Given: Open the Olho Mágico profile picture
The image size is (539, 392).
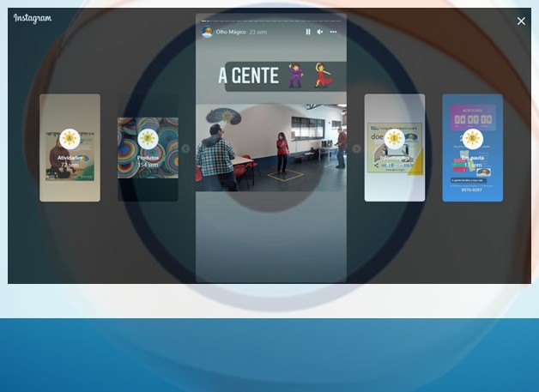Looking at the screenshot, I should pos(208,32).
